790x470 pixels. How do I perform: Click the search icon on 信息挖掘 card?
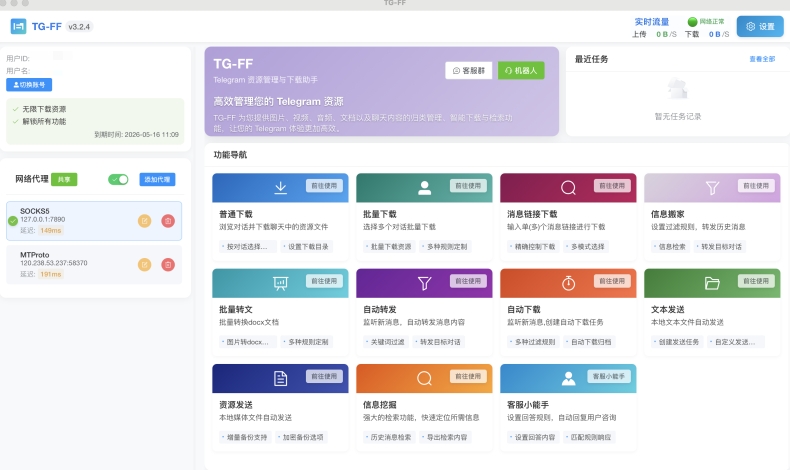point(425,378)
